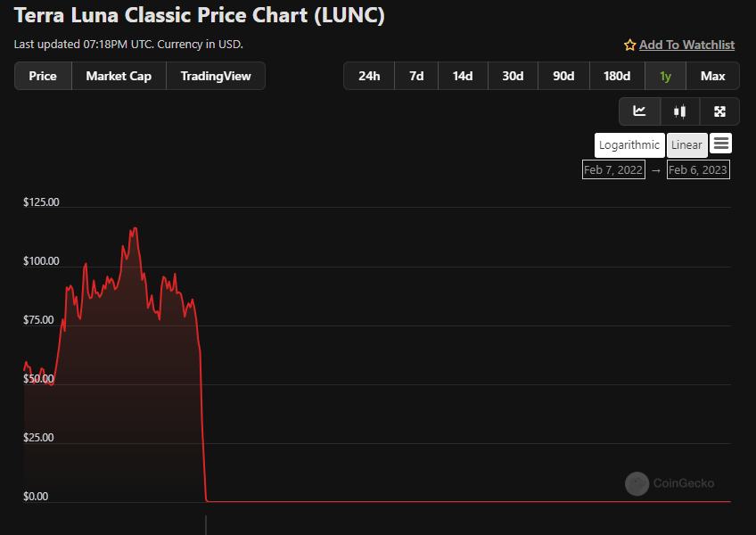Click the CoinGecko logo watermark
Screen dimensions: 756x535
click(637, 483)
